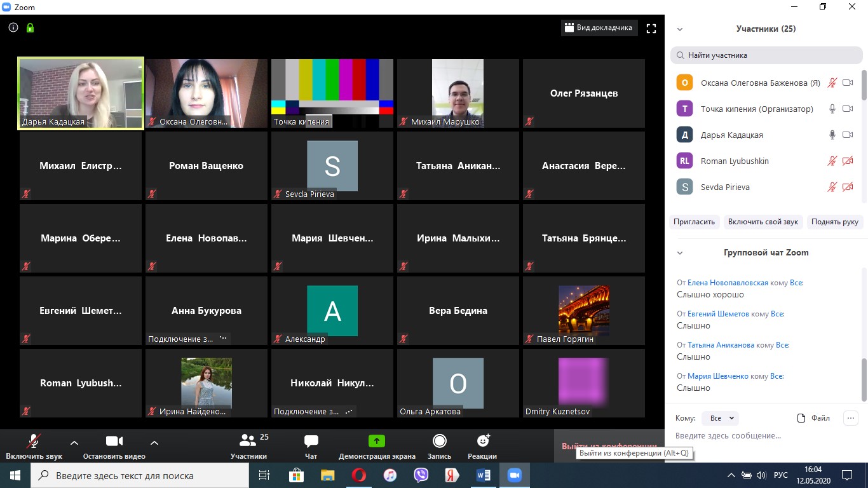Click the Роман Ващенко participant tile
The height and width of the screenshot is (488, 868).
[207, 166]
